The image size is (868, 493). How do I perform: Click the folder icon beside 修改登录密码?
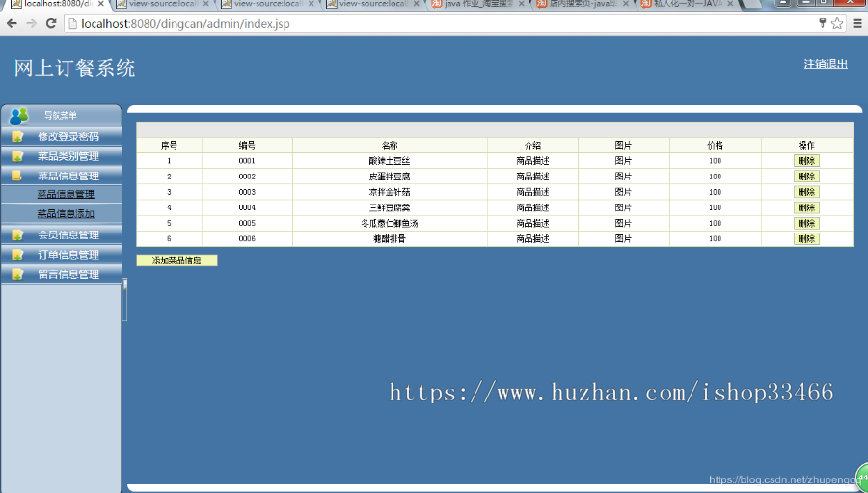point(17,136)
